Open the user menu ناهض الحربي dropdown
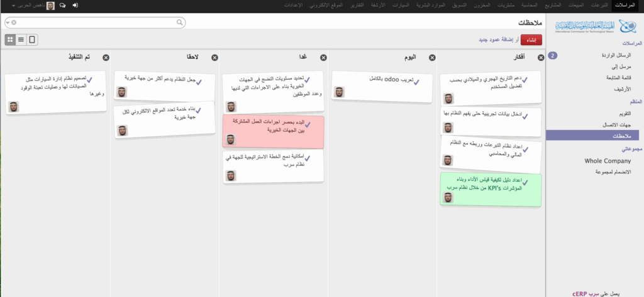This screenshot has height=297, width=644. click(28, 6)
